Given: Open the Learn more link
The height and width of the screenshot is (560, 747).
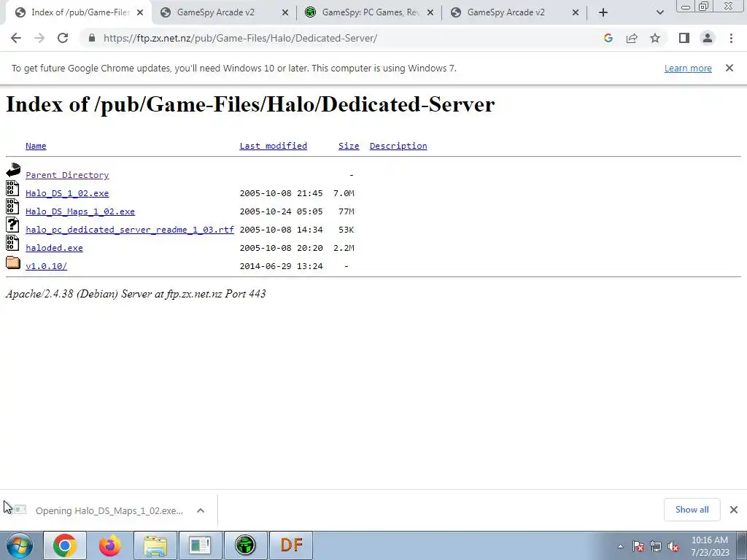Looking at the screenshot, I should 688,68.
